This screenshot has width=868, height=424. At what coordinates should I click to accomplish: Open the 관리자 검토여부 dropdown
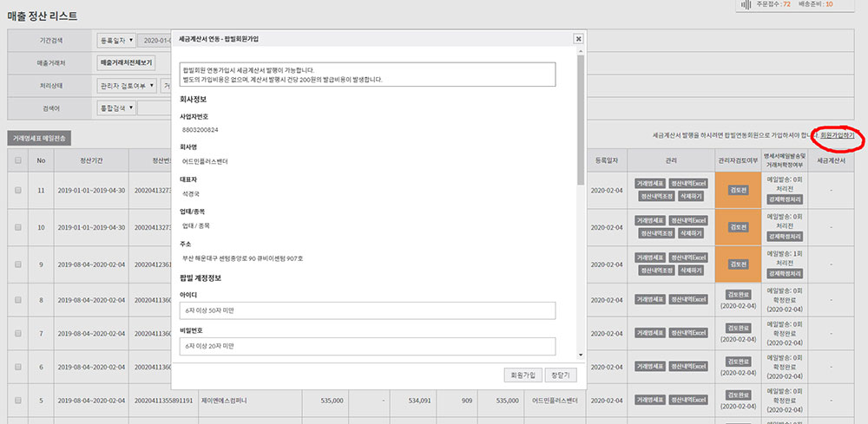click(127, 86)
